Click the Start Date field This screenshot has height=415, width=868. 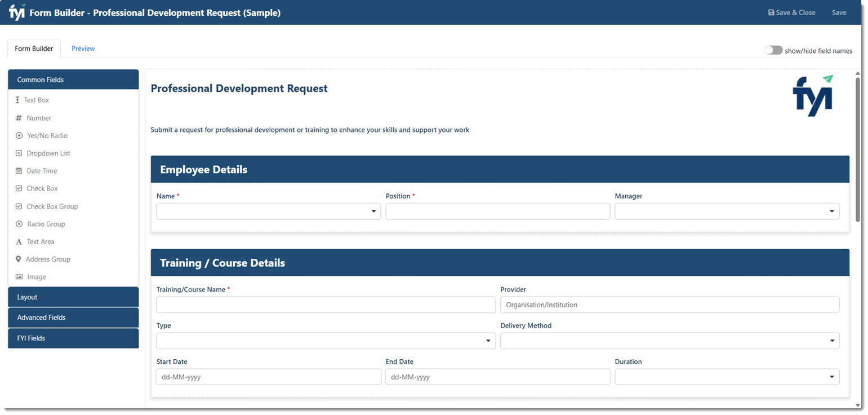click(x=269, y=377)
